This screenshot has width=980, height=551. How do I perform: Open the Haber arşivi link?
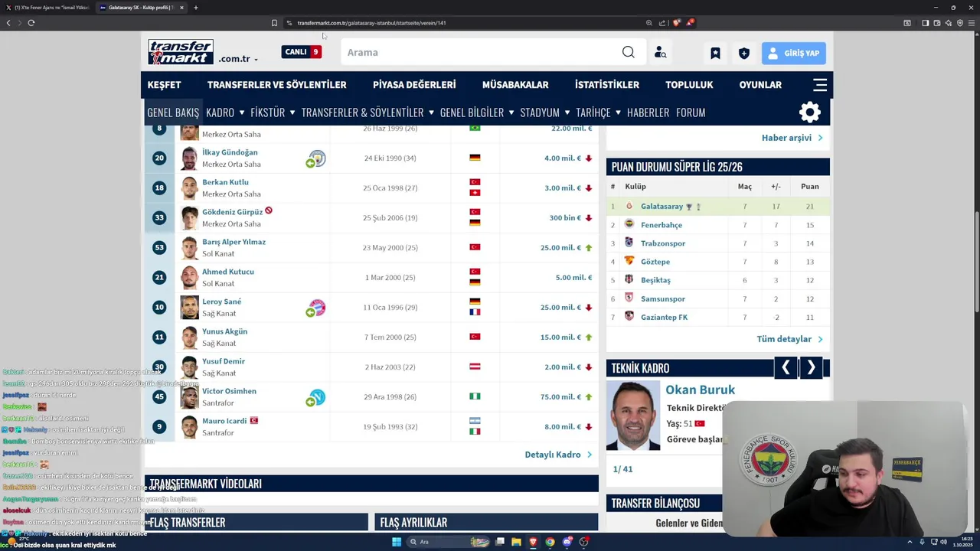tap(792, 138)
